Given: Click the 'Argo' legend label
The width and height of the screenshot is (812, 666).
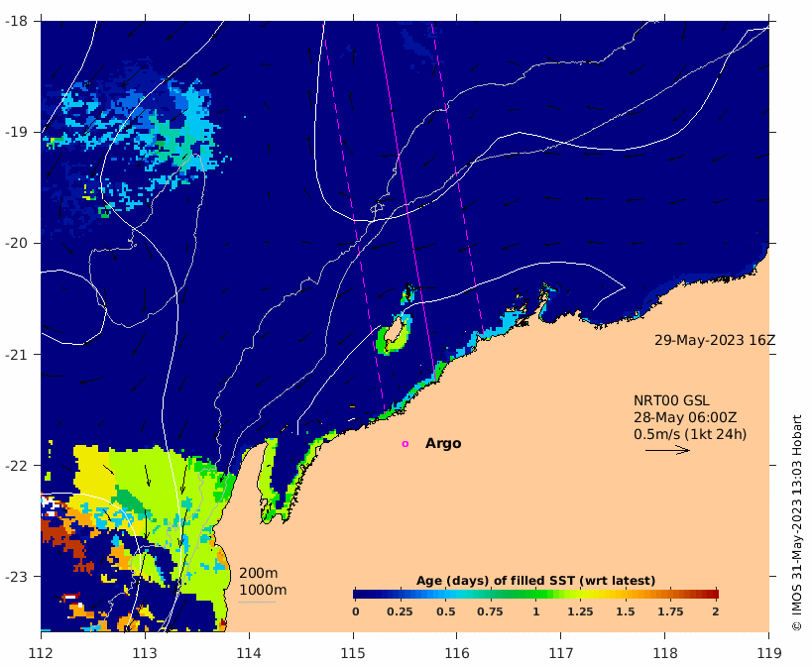Looking at the screenshot, I should tap(443, 443).
